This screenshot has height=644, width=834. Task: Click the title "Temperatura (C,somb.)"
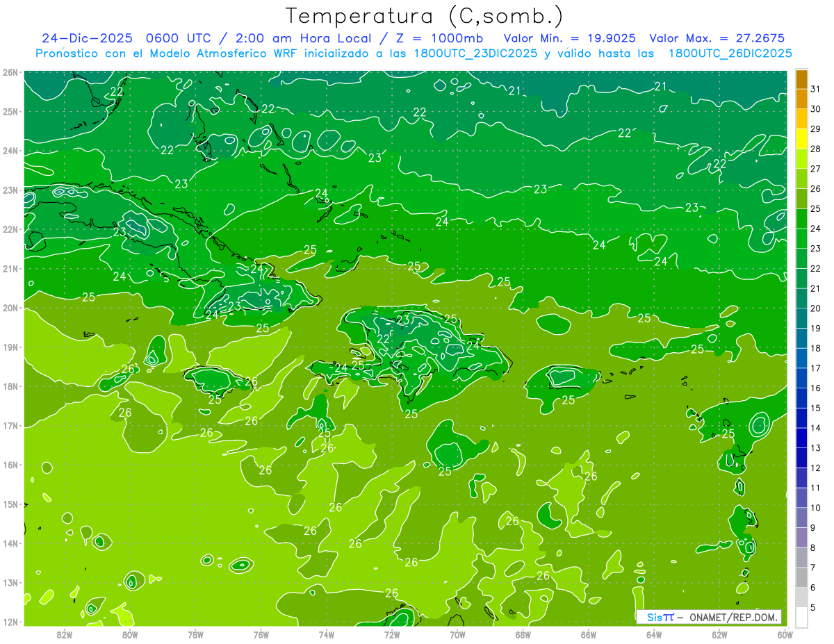tap(425, 17)
